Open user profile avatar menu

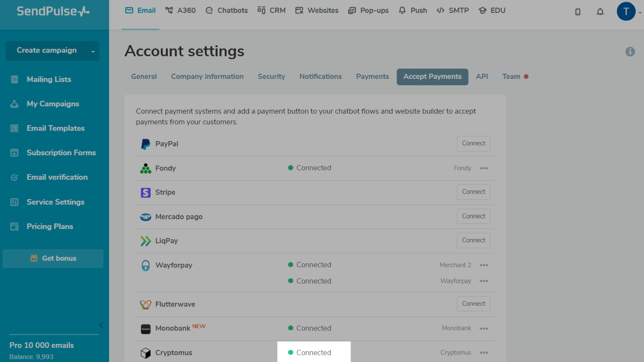(626, 11)
